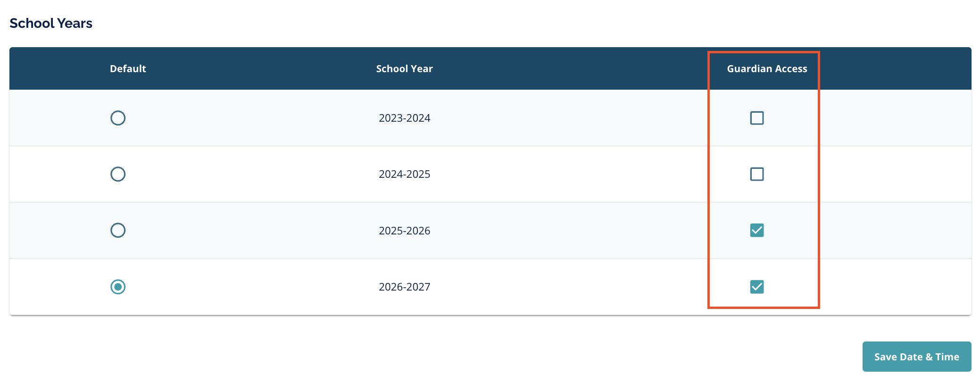Click the 2023-2024 school year label
The image size is (980, 383).
pyautogui.click(x=404, y=118)
